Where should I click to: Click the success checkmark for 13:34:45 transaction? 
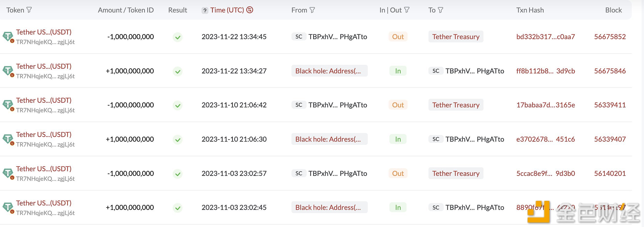(x=178, y=37)
